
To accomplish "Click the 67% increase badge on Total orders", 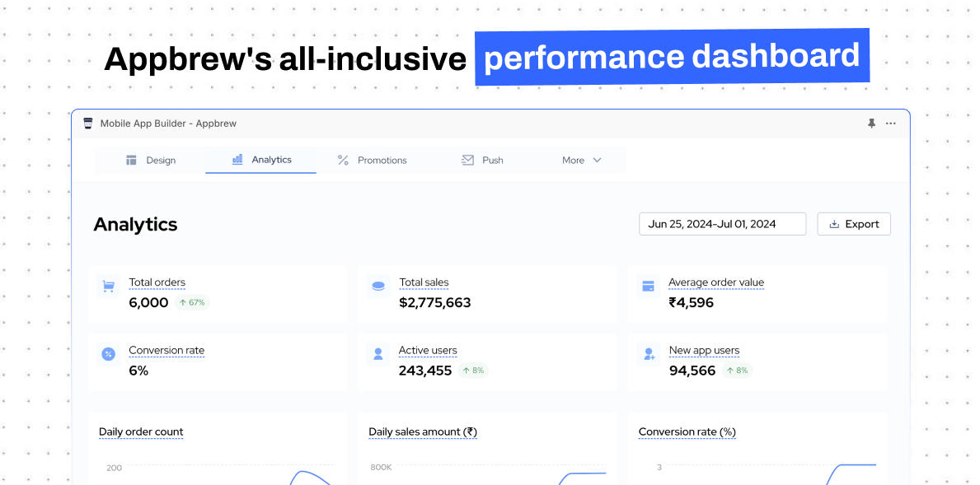I will click(x=192, y=303).
